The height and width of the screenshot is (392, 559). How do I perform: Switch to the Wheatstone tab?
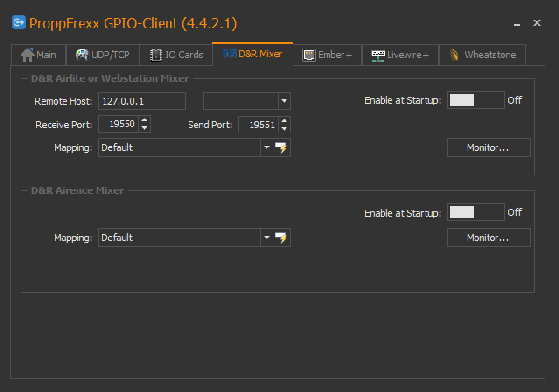click(x=482, y=55)
